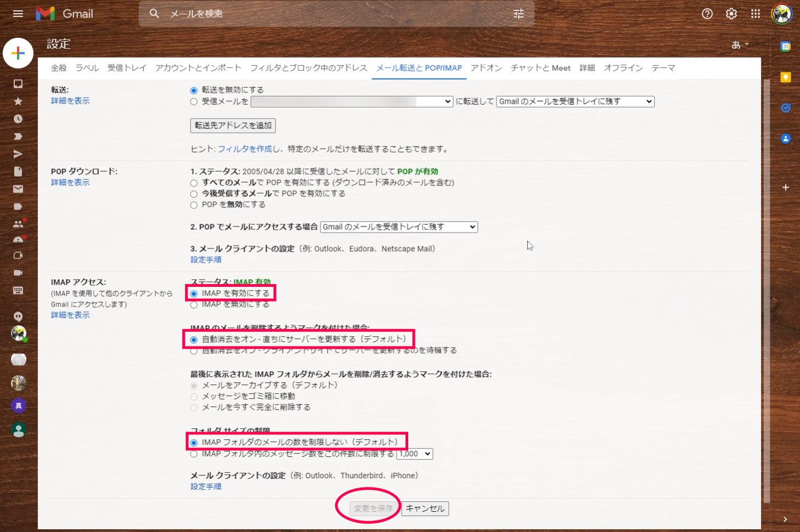Viewport: 800px width, 532px height.
Task: Open the POP access action dropdown
Action: (x=399, y=227)
